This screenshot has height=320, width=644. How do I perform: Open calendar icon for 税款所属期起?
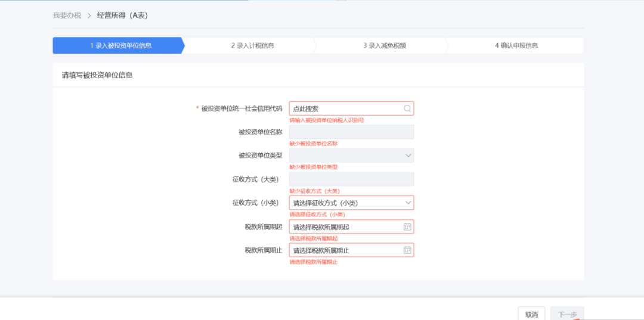click(407, 227)
